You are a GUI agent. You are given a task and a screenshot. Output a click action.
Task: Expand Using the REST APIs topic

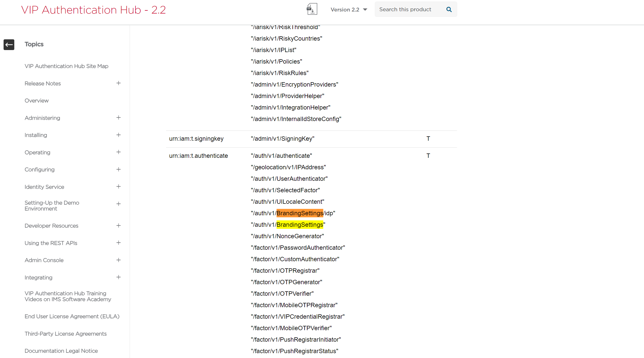pyautogui.click(x=118, y=243)
